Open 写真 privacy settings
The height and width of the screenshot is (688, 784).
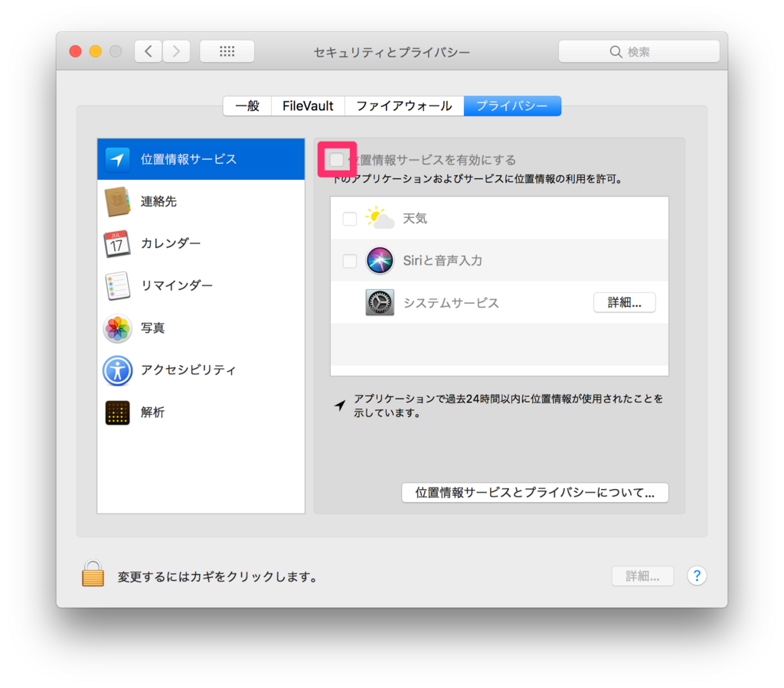point(153,328)
